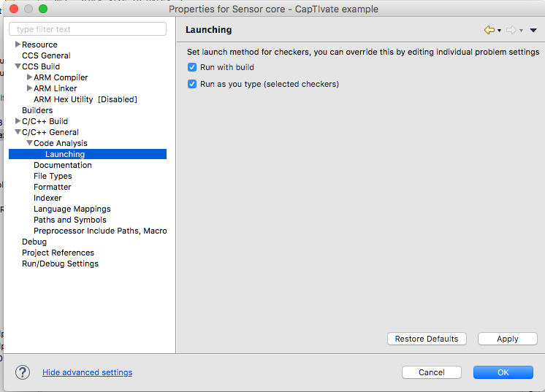Open the back history dropdown arrow
The height and width of the screenshot is (392, 545).
click(499, 31)
